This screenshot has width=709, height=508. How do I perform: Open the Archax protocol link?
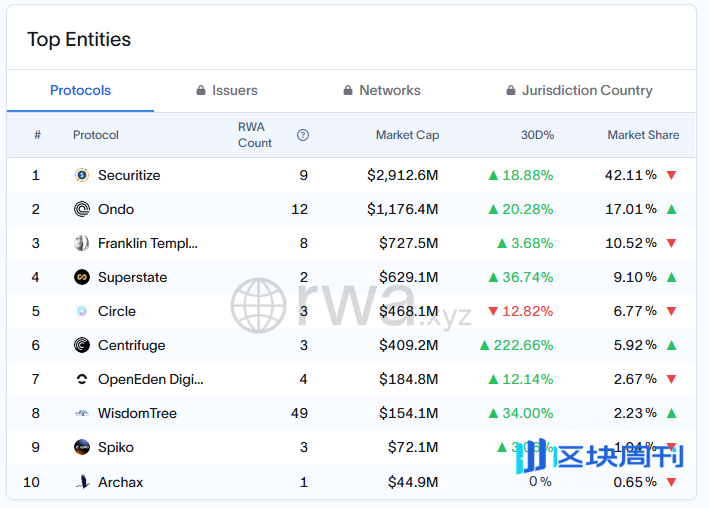[120, 482]
